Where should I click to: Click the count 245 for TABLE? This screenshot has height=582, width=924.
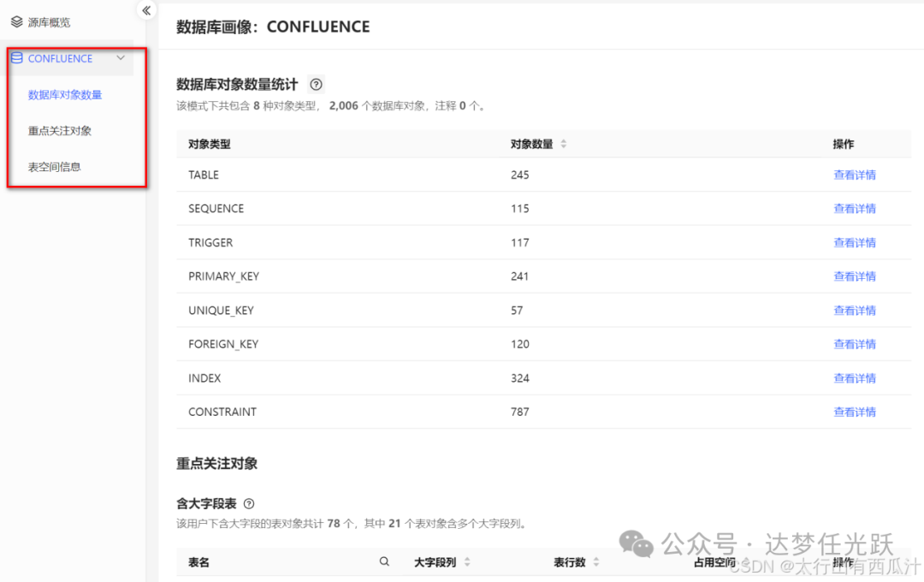tap(520, 175)
